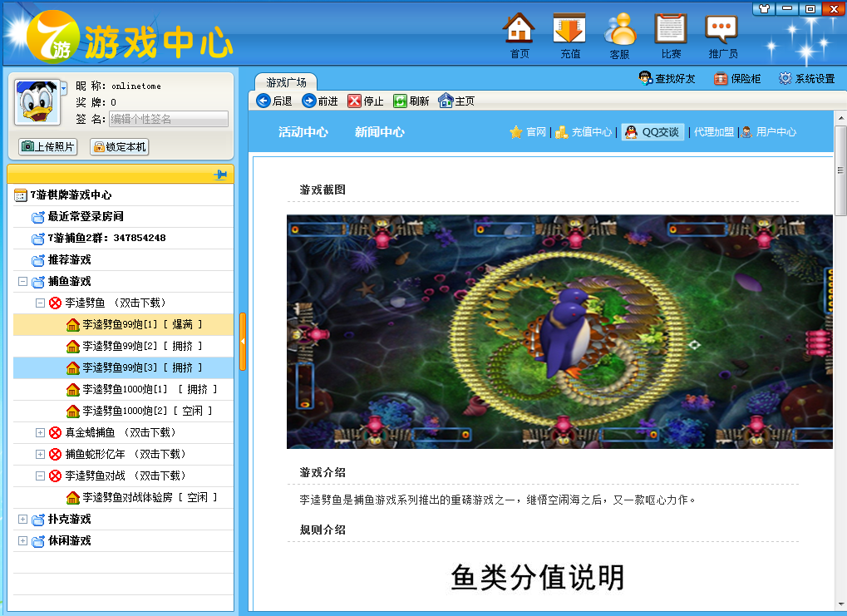Select 李逵劈鱼对战体验房 空闲 room

(x=123, y=497)
